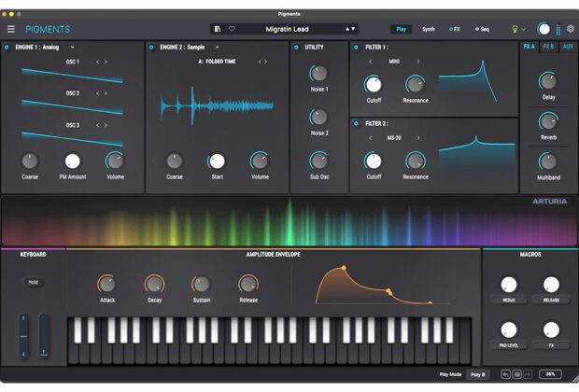Click the yellow lightbulb tips icon
This screenshot has height=392, width=579.
pos(515,29)
